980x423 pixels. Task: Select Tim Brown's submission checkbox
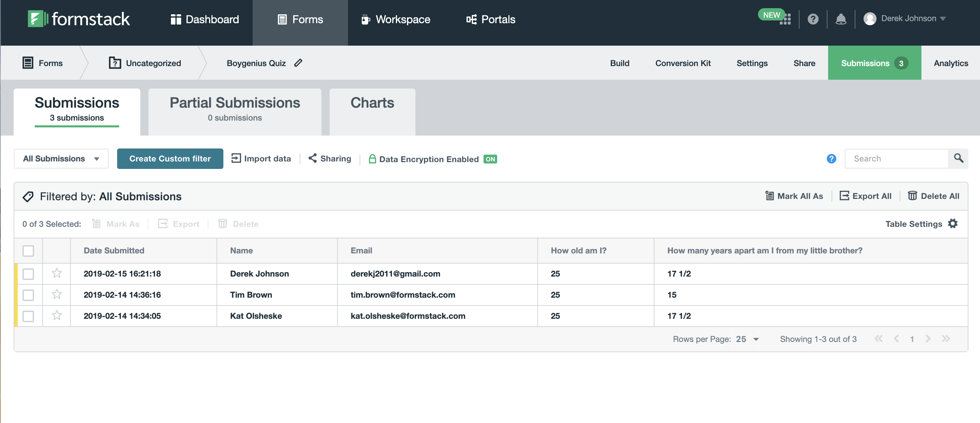28,295
